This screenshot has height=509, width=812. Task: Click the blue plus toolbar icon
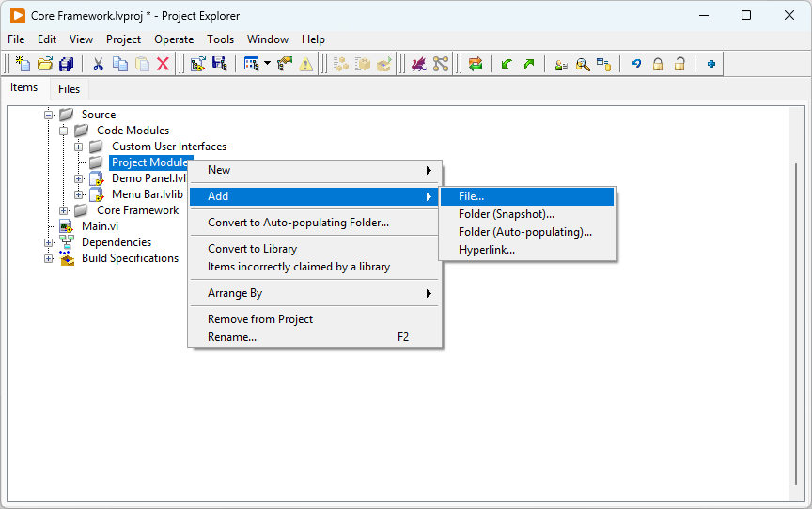point(711,64)
